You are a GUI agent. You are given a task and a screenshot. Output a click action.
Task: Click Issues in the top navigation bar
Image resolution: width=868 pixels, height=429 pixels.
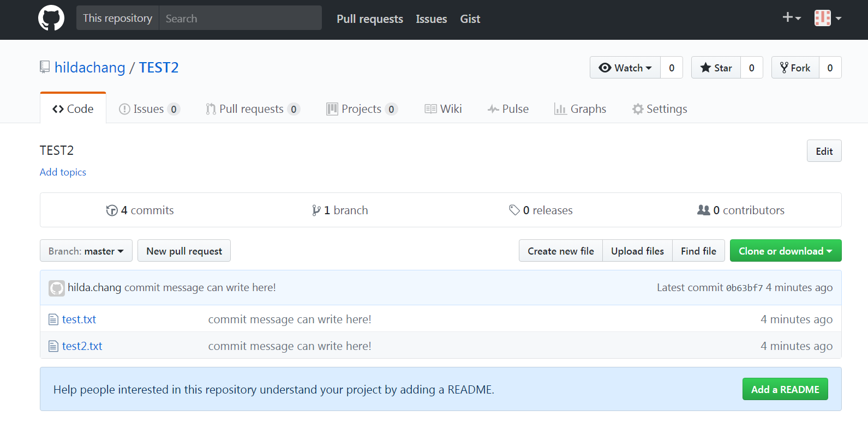click(x=432, y=19)
